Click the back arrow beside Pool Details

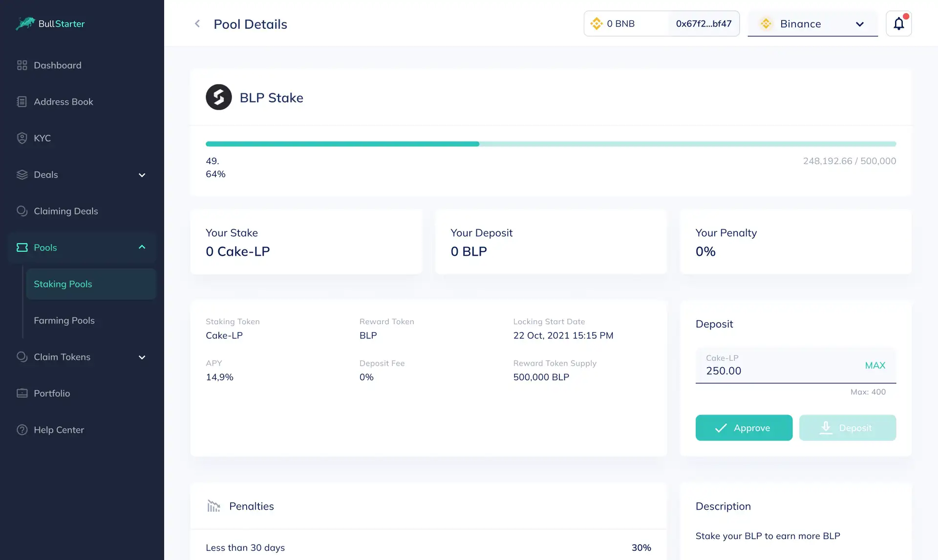(197, 23)
